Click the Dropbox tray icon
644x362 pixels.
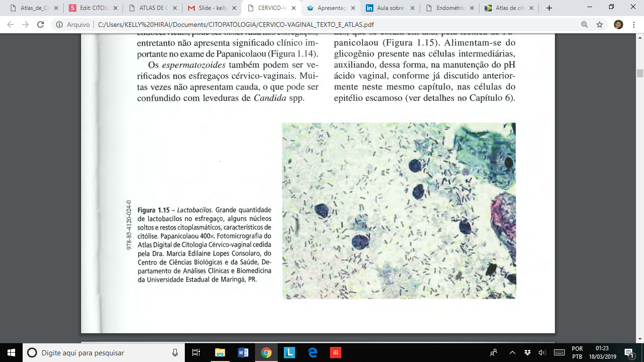click(528, 353)
